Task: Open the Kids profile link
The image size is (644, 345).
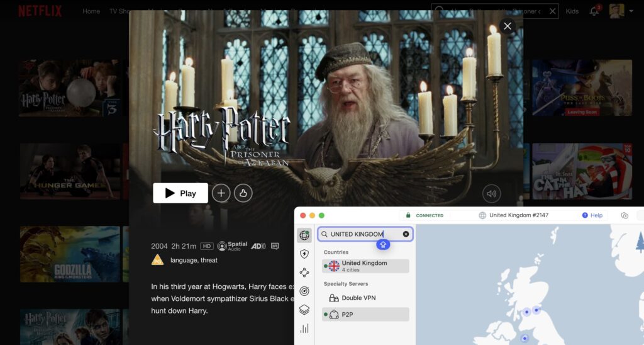Action: coord(572,11)
